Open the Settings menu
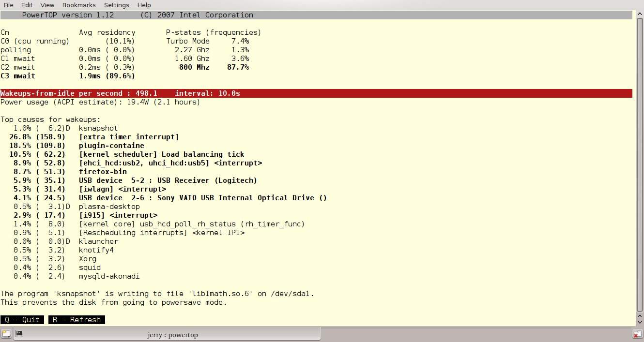 pyautogui.click(x=116, y=5)
